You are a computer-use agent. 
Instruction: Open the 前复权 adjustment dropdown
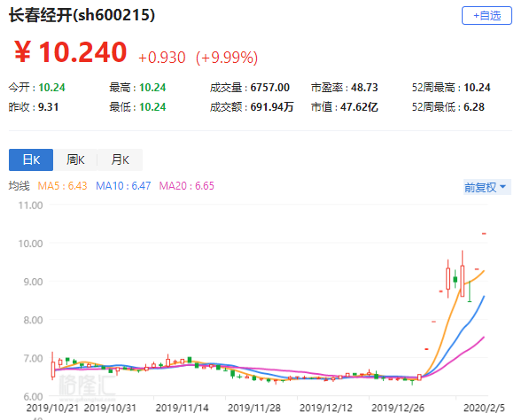pos(487,188)
